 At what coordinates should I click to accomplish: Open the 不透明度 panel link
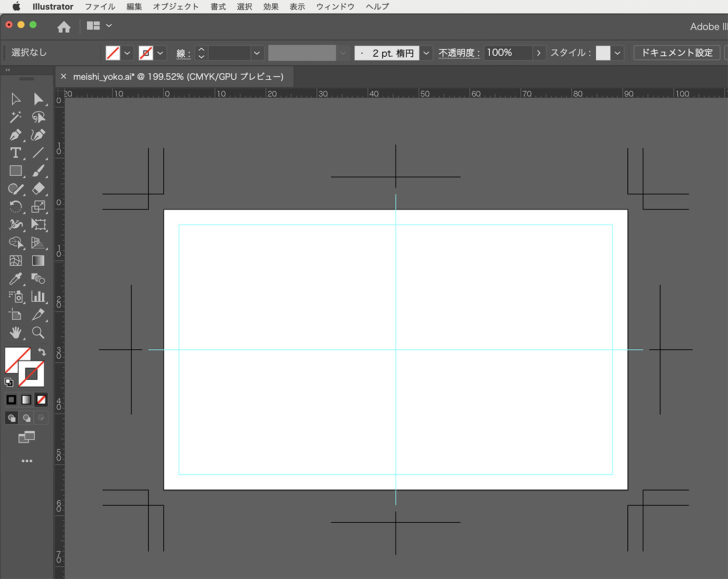point(459,53)
